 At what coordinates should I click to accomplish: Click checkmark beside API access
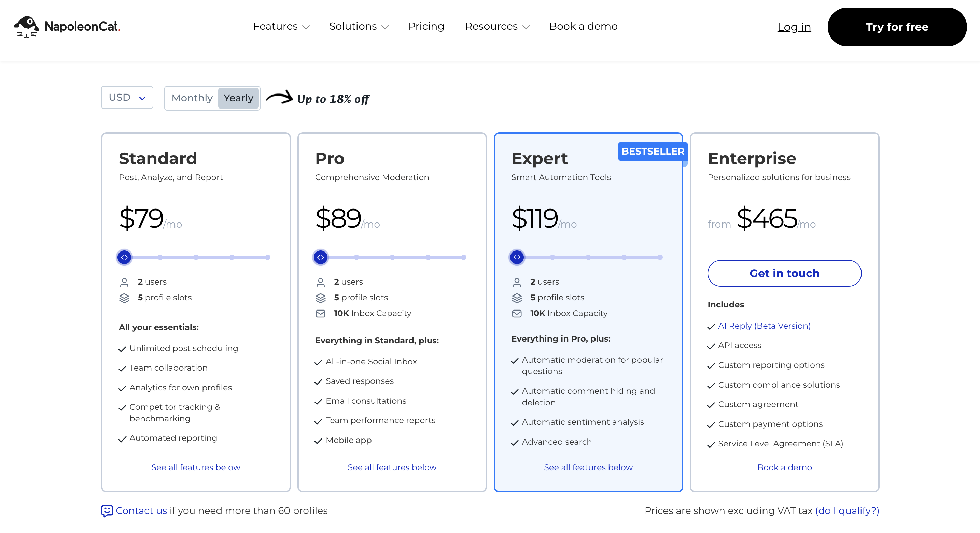pos(711,346)
